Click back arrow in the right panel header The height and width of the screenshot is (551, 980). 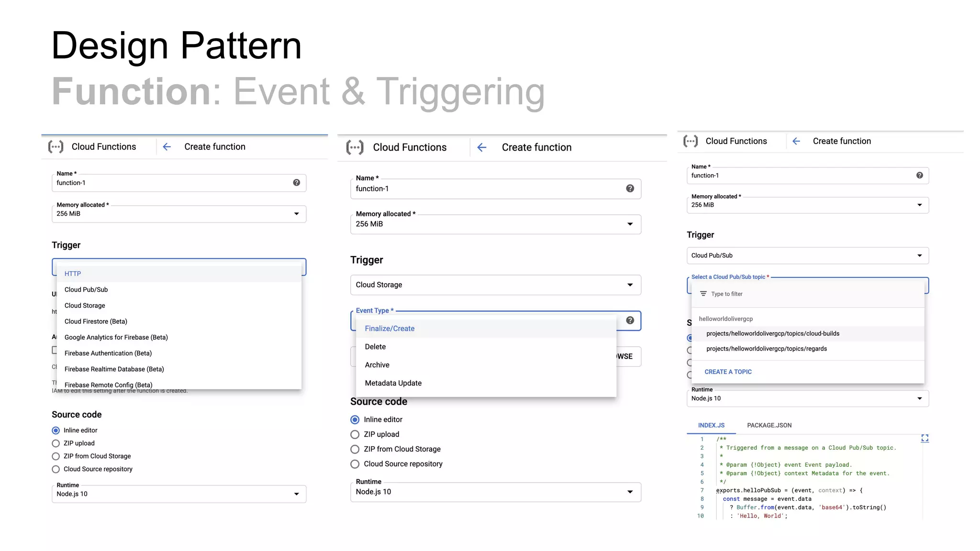pos(796,141)
